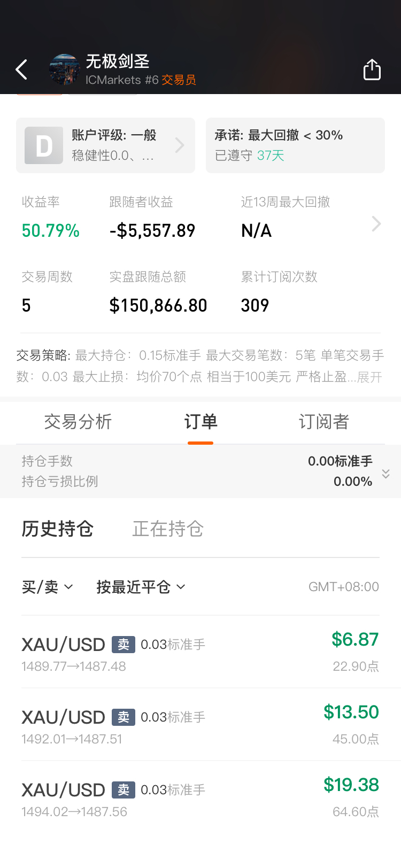Screen dimensions: 401x868
Task: Open 买/卖 filter dropdown
Action: tap(47, 587)
